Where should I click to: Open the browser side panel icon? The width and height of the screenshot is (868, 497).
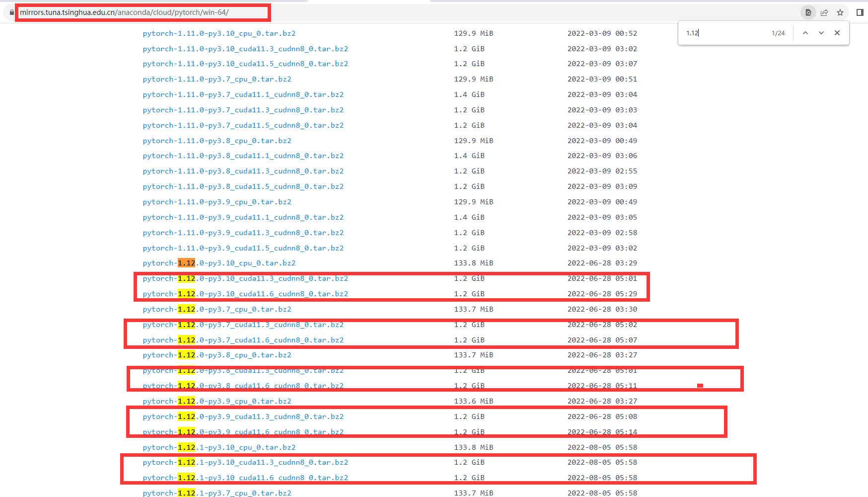point(860,12)
